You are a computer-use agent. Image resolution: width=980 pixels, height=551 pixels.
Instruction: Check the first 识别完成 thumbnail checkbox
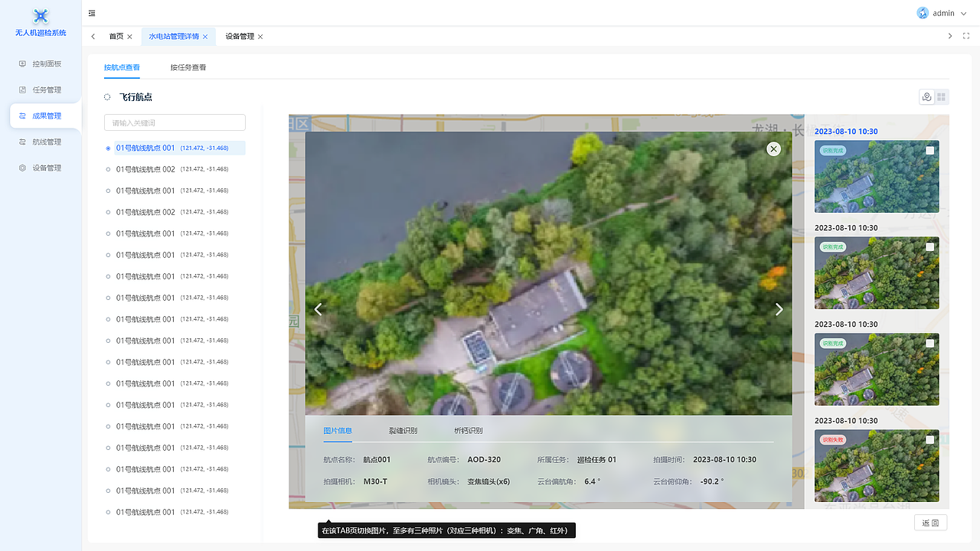[929, 151]
